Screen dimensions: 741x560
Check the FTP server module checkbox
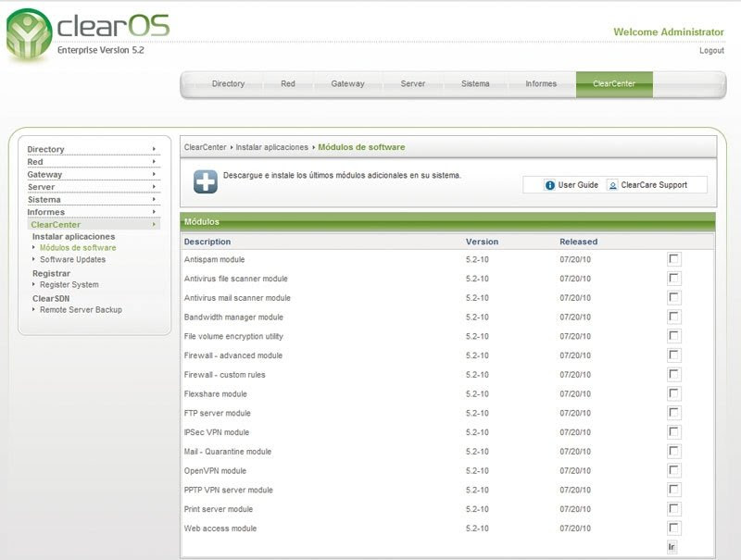(x=673, y=413)
